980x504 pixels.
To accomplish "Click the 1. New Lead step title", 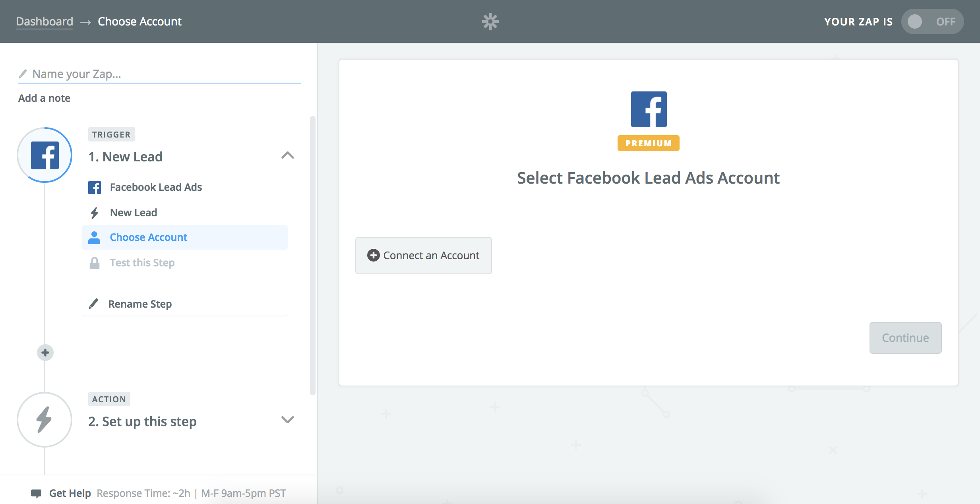I will pos(126,157).
